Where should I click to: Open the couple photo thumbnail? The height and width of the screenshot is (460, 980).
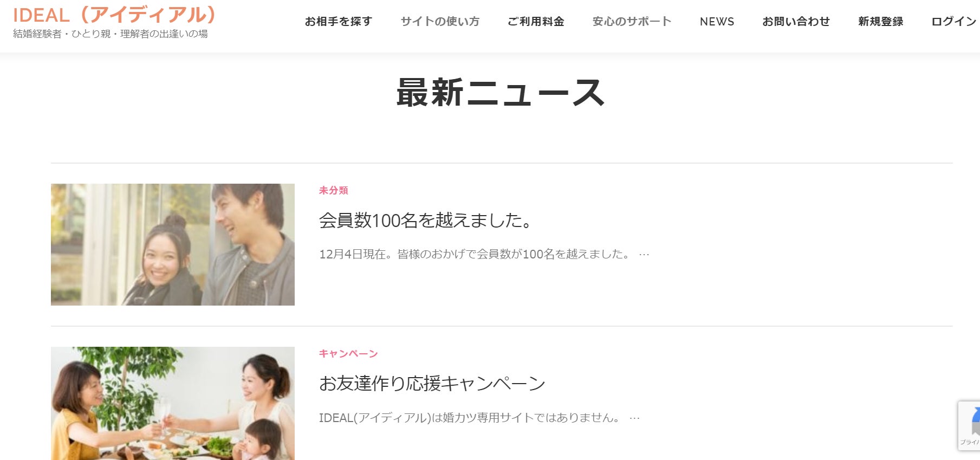[173, 244]
